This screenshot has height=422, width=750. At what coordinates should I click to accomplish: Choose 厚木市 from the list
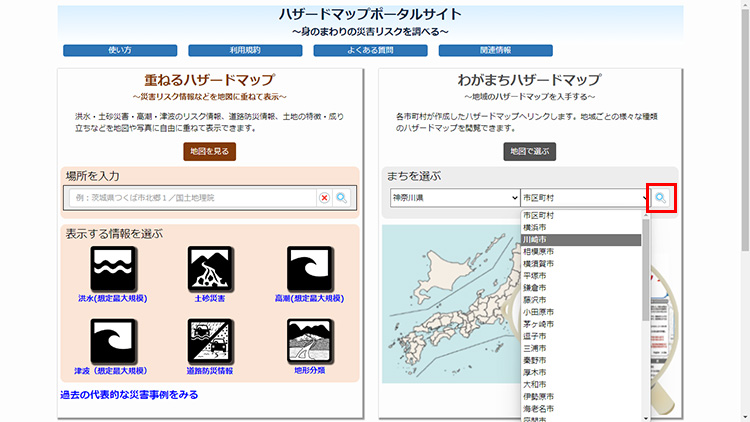click(581, 372)
